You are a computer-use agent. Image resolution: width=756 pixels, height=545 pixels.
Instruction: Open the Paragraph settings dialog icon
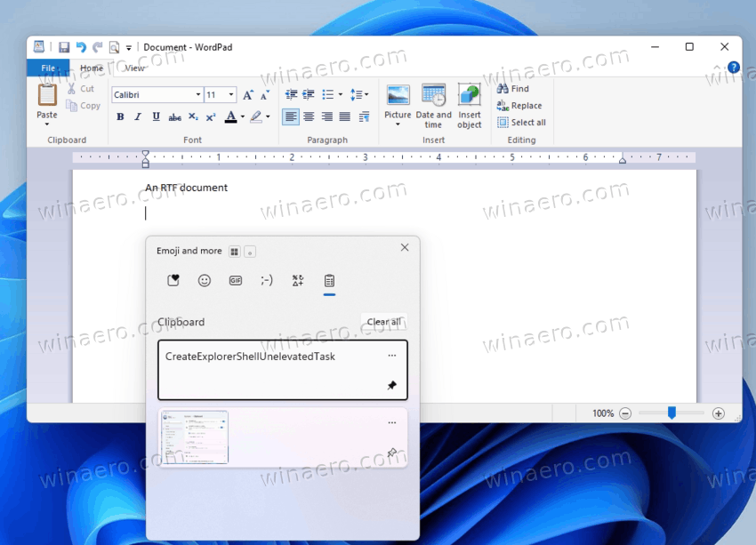(x=364, y=116)
